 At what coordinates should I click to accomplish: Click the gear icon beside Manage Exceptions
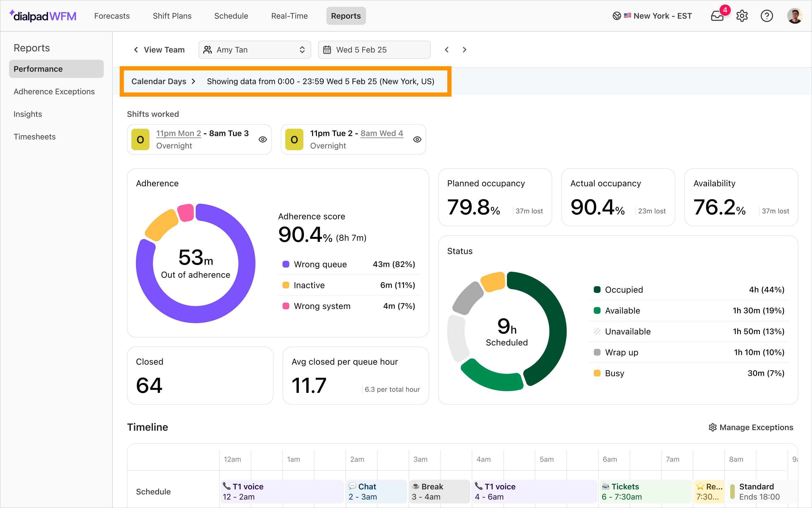click(x=713, y=427)
